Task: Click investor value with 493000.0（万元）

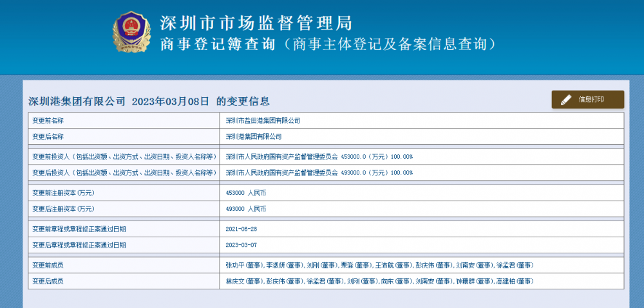Action: 319,173
